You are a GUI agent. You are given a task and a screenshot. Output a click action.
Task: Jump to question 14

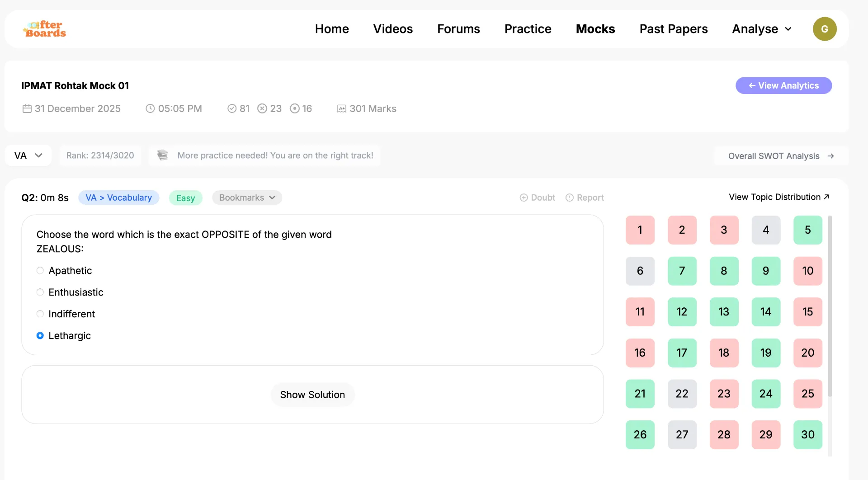pyautogui.click(x=766, y=312)
